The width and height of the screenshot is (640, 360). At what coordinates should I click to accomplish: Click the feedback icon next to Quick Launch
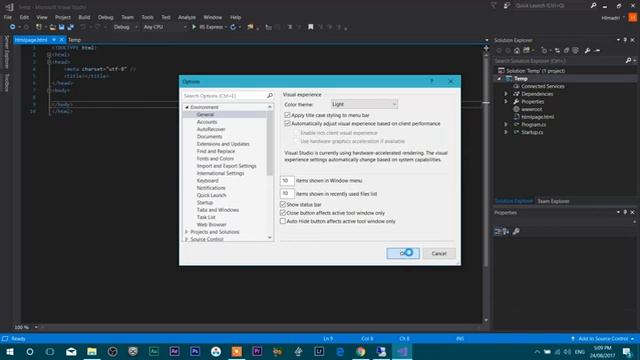click(x=507, y=6)
